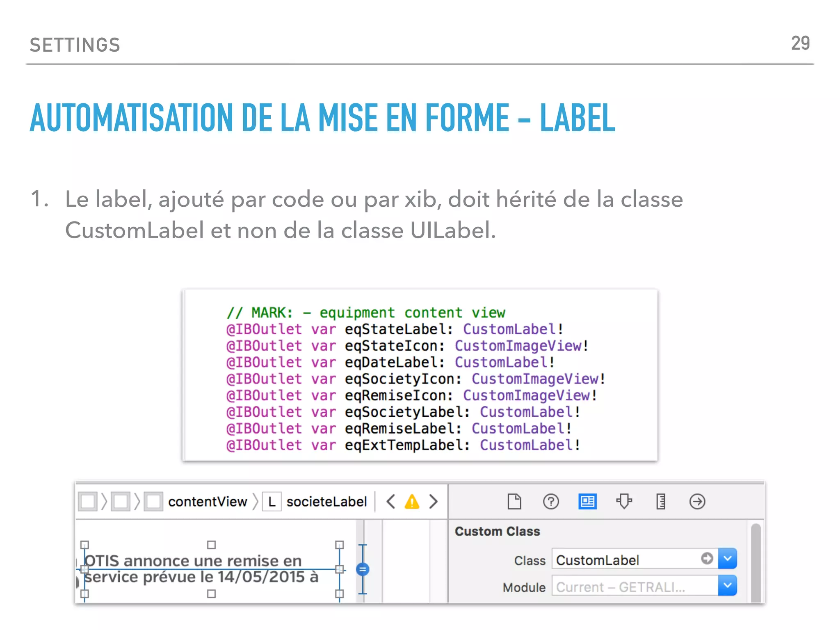
Task: Click the top-right resize handle of the label
Action: click(x=339, y=545)
